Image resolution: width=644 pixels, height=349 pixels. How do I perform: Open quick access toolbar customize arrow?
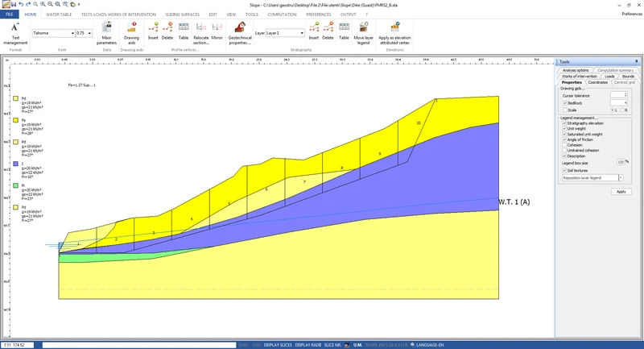(x=79, y=4)
